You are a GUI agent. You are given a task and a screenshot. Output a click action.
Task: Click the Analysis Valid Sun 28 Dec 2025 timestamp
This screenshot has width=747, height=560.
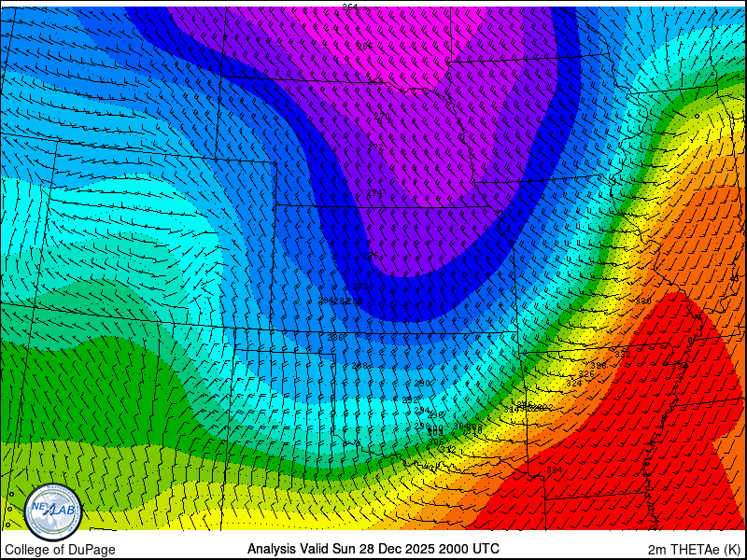tap(373, 549)
